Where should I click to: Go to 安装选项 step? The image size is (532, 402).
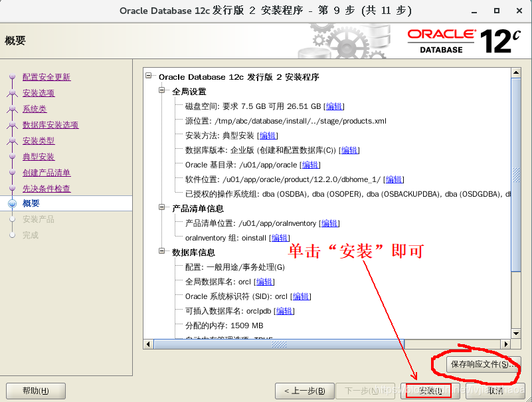[x=39, y=93]
